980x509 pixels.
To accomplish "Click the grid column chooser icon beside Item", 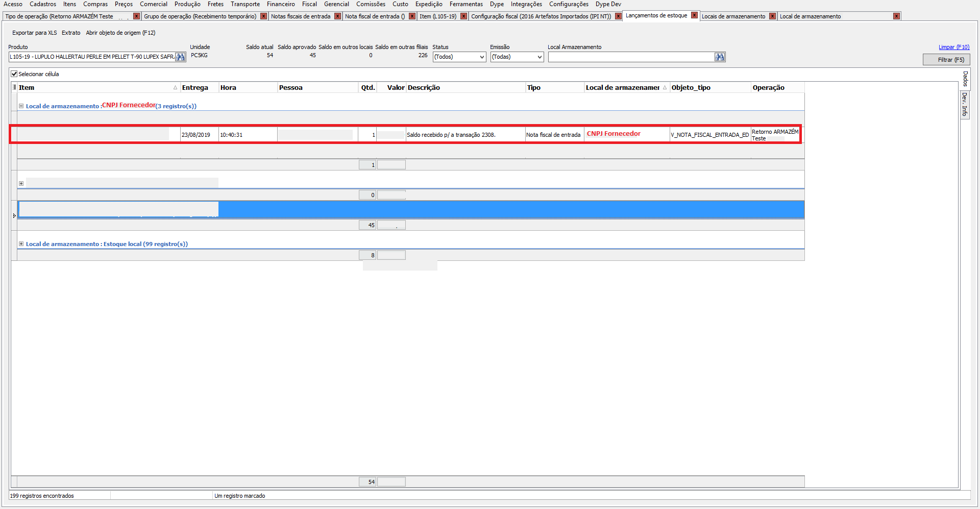I will pos(14,87).
